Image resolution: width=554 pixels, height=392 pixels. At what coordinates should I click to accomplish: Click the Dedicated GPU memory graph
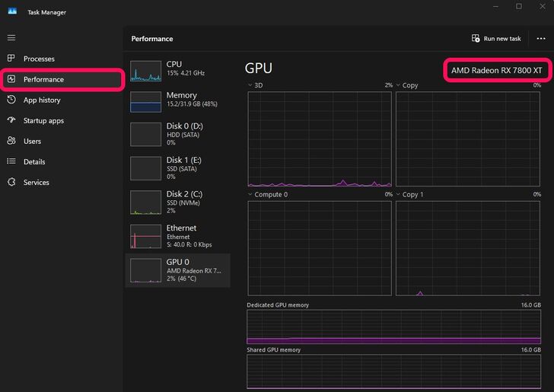(393, 327)
